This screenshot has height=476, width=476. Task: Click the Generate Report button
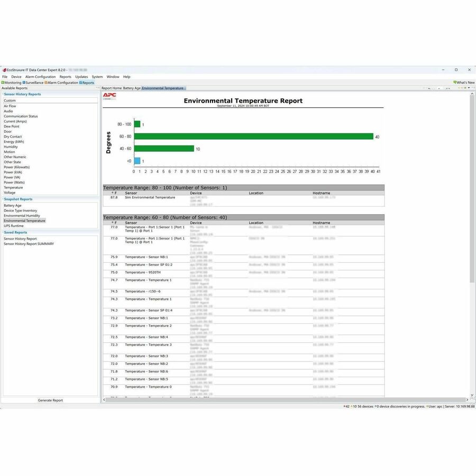50,400
